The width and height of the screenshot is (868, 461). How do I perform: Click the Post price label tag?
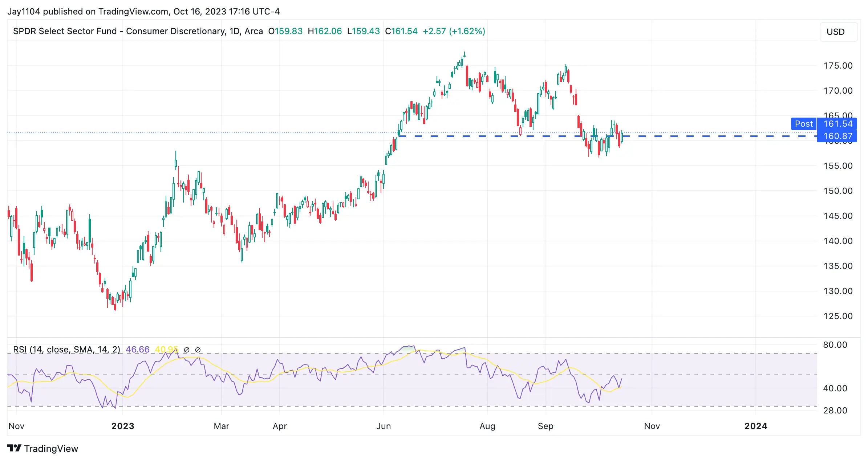click(x=803, y=124)
